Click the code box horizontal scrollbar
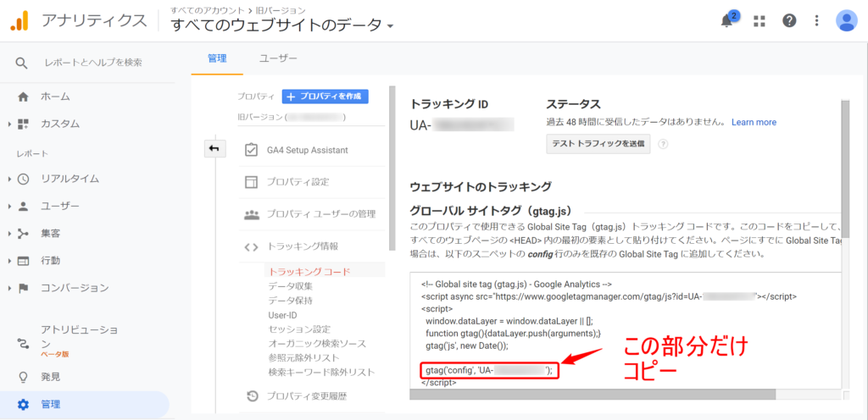 coord(593,395)
